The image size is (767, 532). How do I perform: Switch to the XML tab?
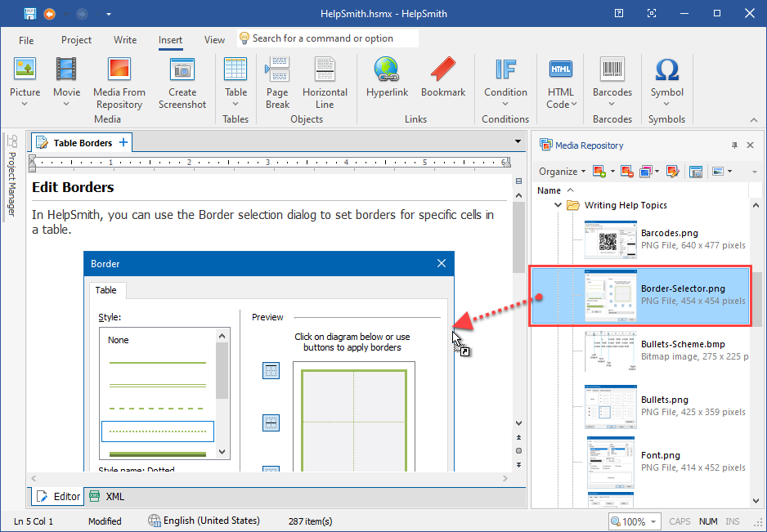(107, 497)
